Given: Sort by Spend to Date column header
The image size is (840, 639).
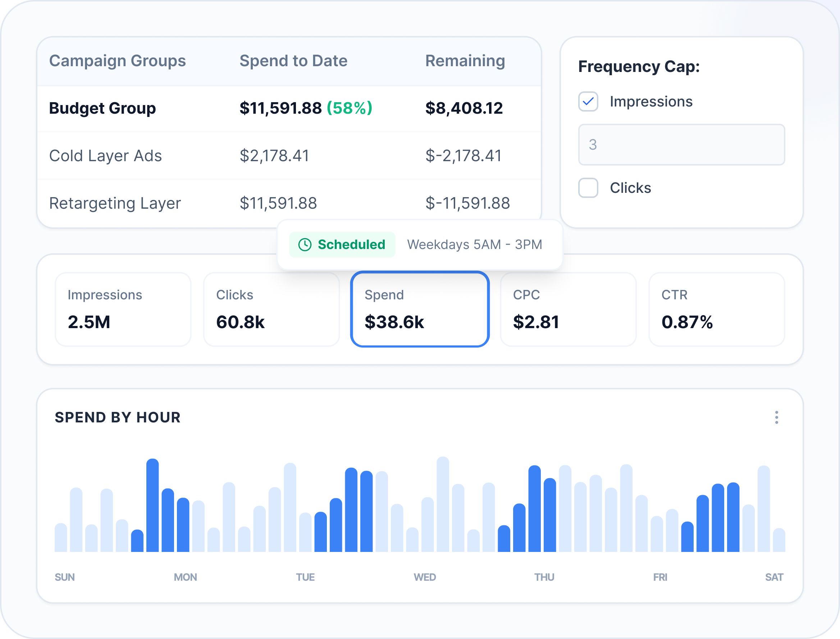Looking at the screenshot, I should pos(293,61).
